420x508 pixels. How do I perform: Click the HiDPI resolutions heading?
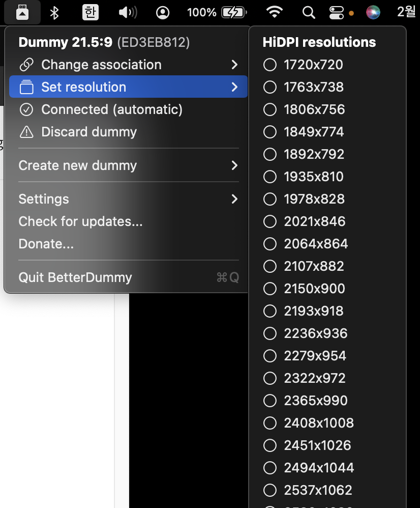[319, 42]
